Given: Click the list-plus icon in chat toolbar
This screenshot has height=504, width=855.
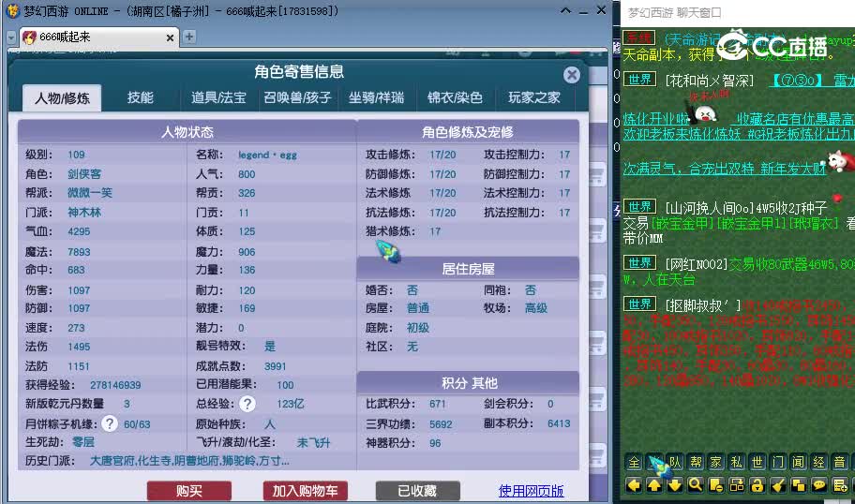Looking at the screenshot, I should (840, 485).
